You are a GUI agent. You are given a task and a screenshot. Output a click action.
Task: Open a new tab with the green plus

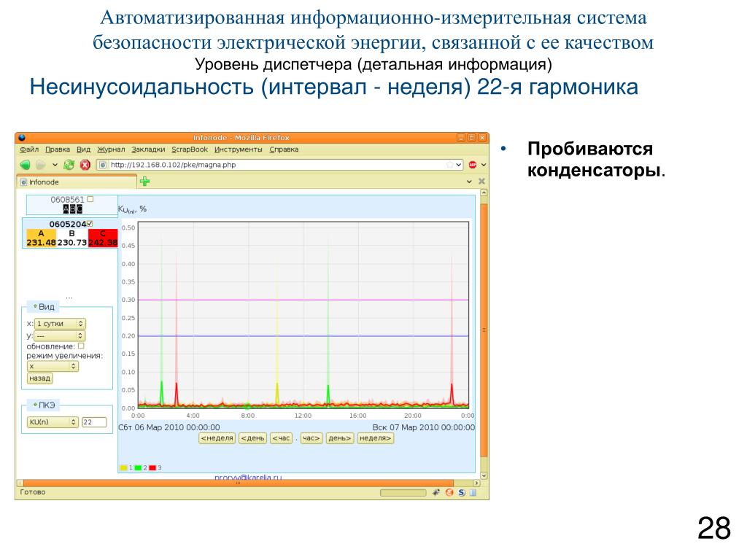click(145, 182)
